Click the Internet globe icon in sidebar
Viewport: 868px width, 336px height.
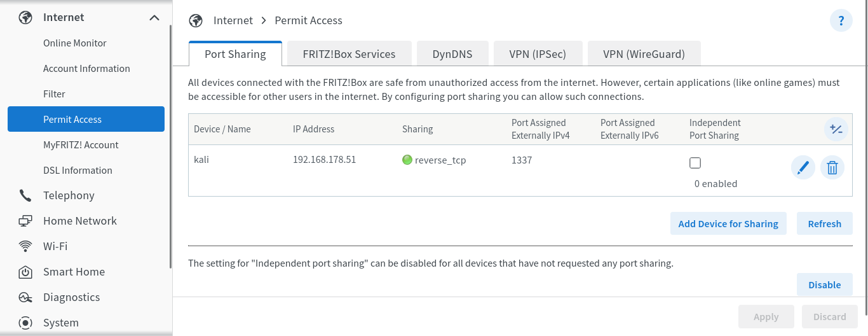point(25,17)
